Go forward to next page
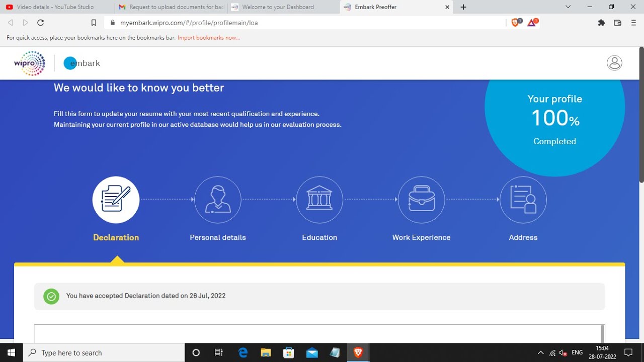 pos(26,23)
